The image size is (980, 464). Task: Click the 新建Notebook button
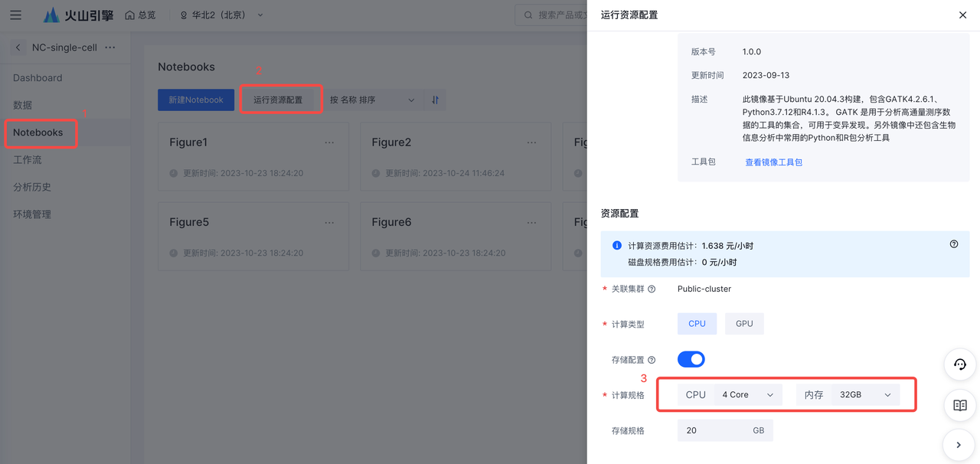pyautogui.click(x=196, y=100)
